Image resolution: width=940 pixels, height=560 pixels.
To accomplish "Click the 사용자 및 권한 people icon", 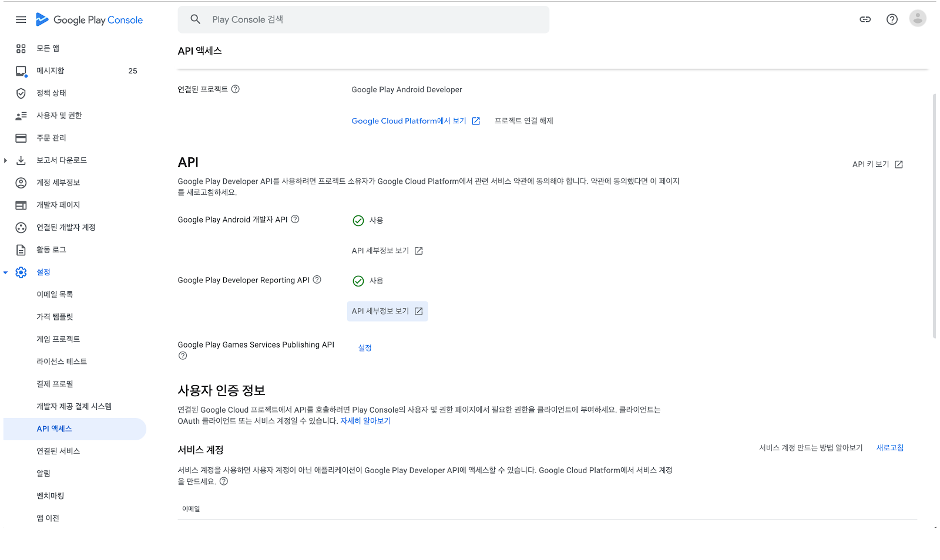I will coord(21,116).
